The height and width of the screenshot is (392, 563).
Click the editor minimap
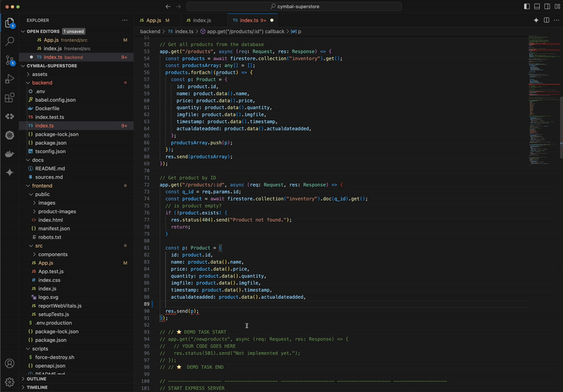[x=543, y=101]
